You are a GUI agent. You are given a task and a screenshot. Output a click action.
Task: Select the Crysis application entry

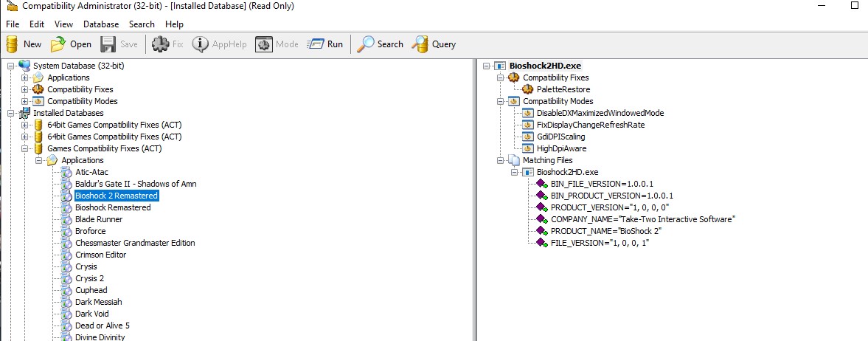pyautogui.click(x=86, y=266)
